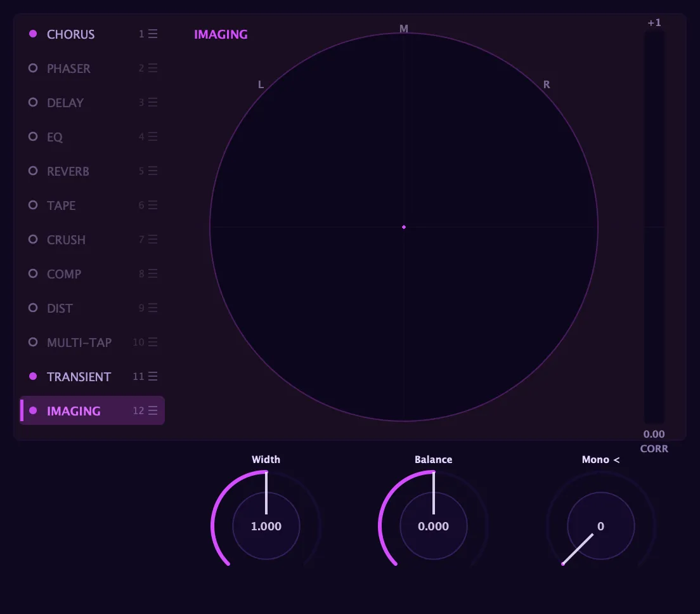
Task: Turn off the IMAGING effect toggle
Action: [x=33, y=410]
